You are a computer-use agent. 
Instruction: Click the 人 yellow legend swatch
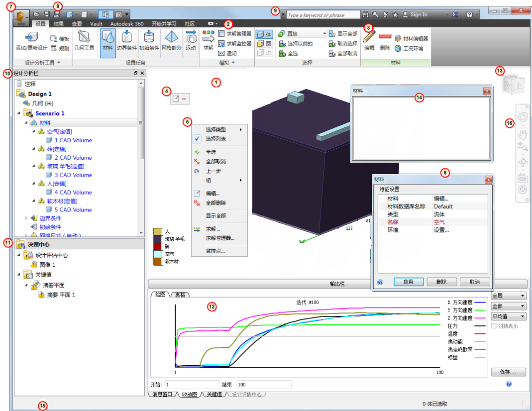[x=158, y=231]
